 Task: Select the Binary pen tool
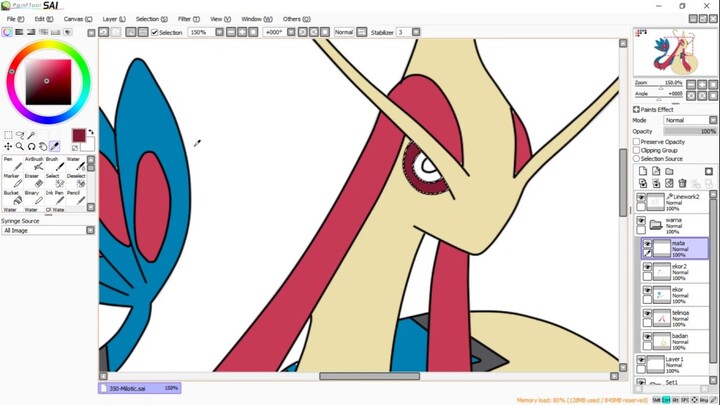[x=34, y=197]
